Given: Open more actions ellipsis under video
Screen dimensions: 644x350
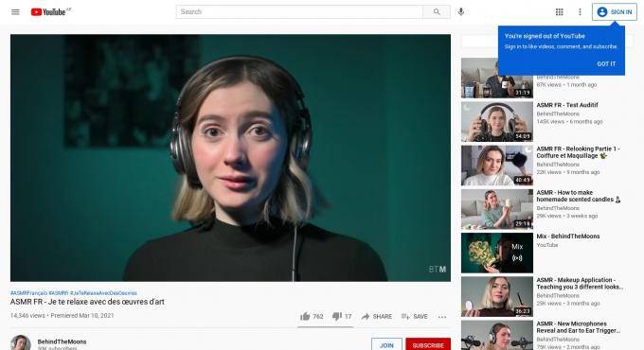Looking at the screenshot, I should coord(442,317).
